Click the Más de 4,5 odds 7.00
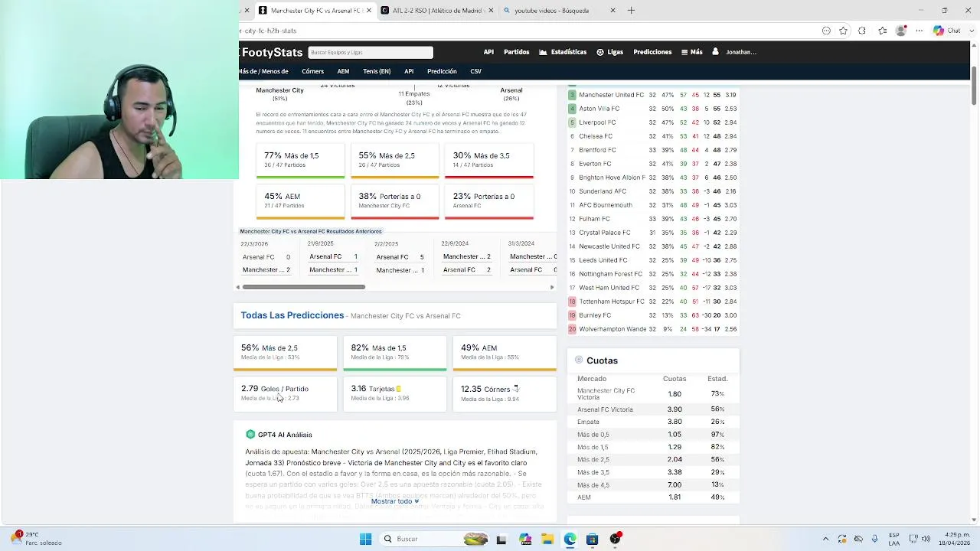 tap(675, 484)
